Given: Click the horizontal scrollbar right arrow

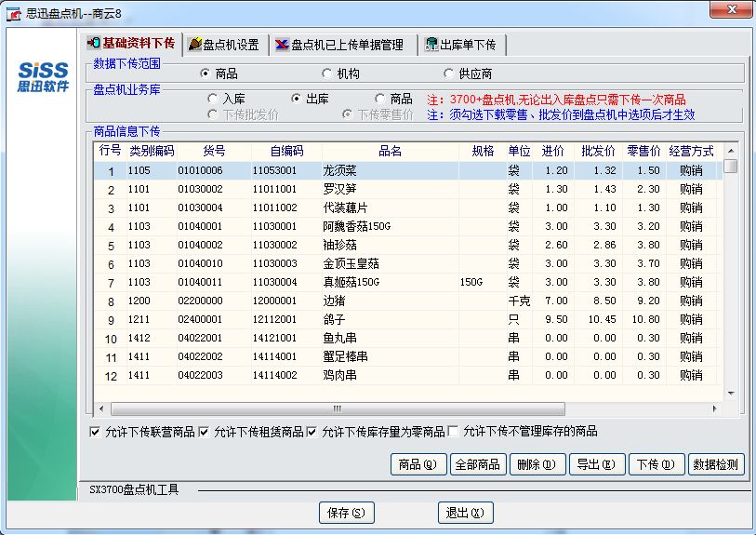Looking at the screenshot, I should 714,409.
